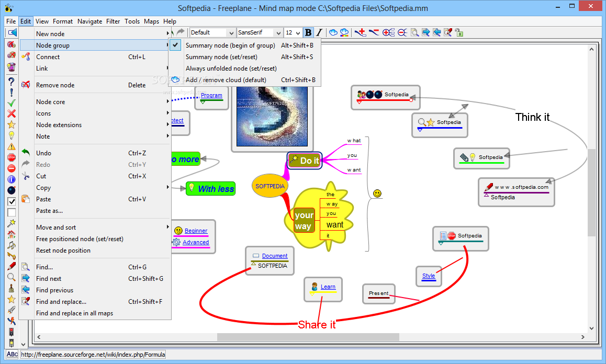Apply the key icon
The image size is (606, 364).
tap(12, 256)
